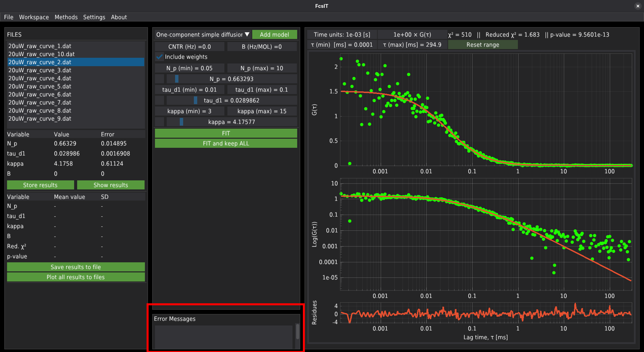Run the FIT button
Screen dimensions: 644x352
226,133
